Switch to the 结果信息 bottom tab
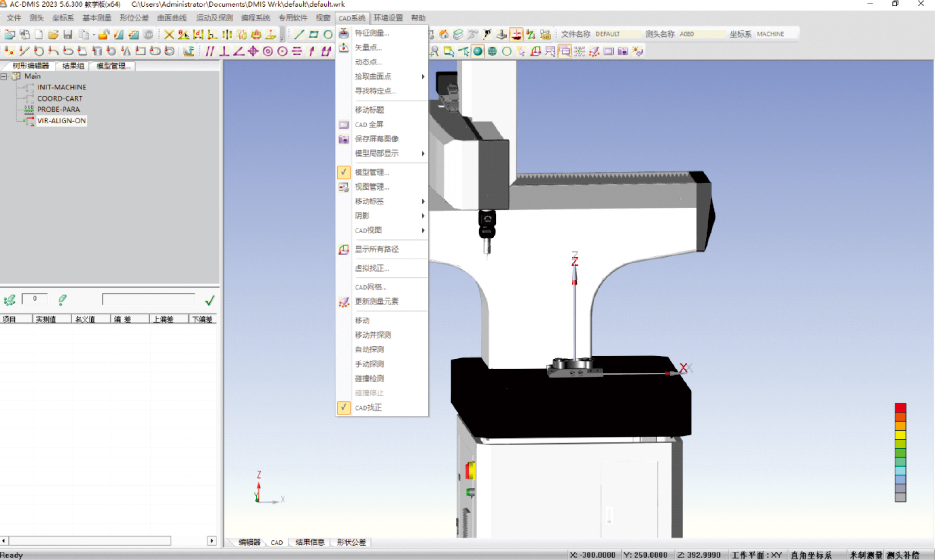 [x=310, y=542]
